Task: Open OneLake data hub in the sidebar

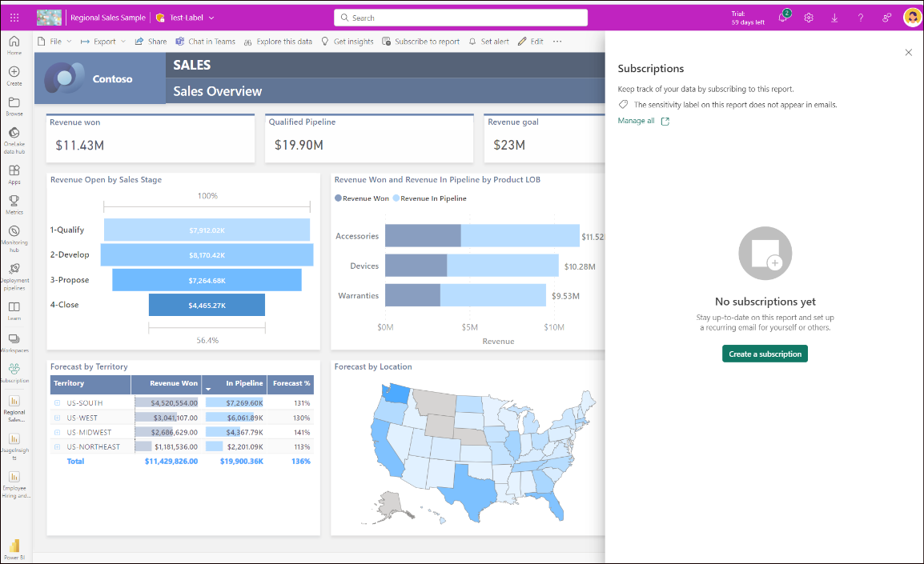Action: [x=14, y=140]
